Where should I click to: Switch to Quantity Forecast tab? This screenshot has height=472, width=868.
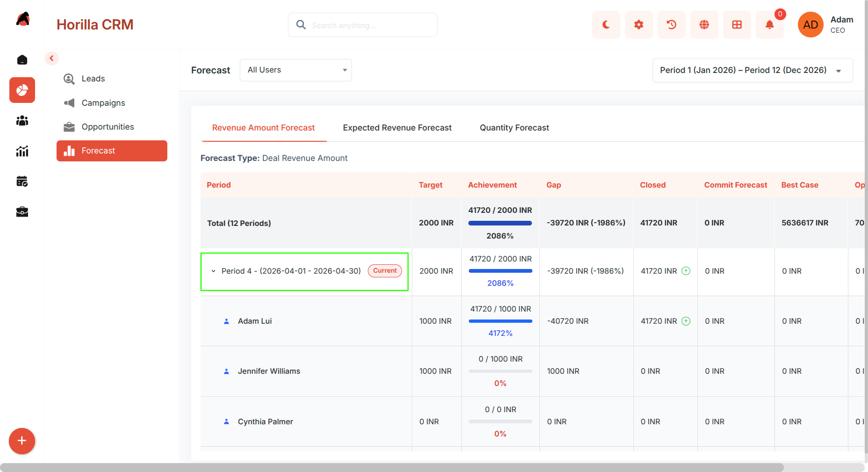pos(514,128)
